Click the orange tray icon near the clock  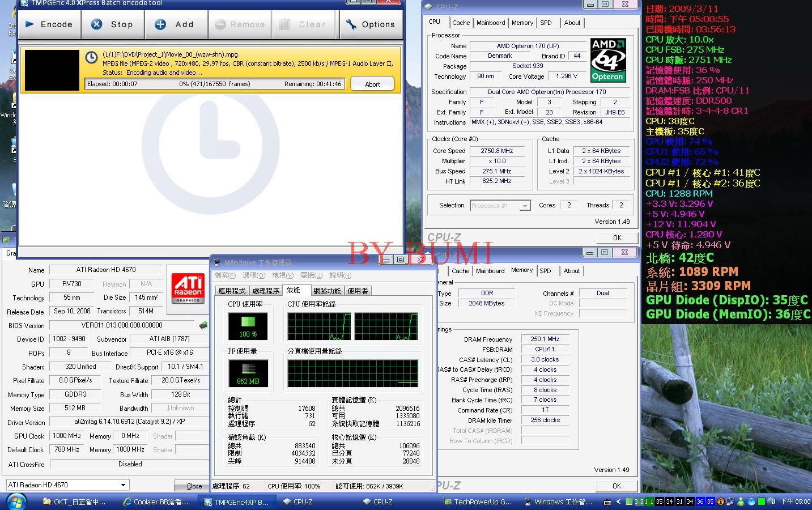[x=720, y=501]
